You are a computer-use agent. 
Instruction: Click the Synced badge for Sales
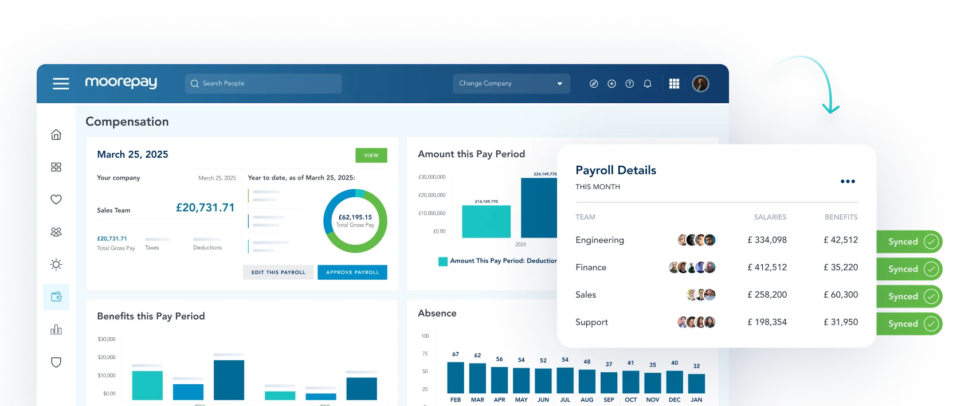(910, 296)
